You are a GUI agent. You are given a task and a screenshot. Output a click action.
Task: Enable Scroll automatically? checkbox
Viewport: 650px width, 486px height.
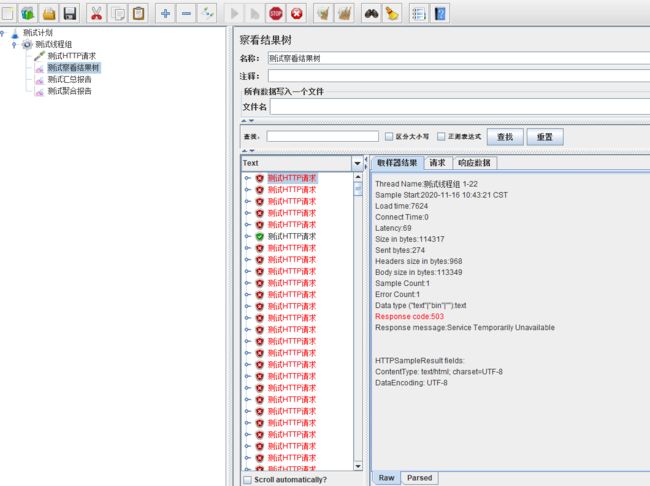[x=247, y=480]
